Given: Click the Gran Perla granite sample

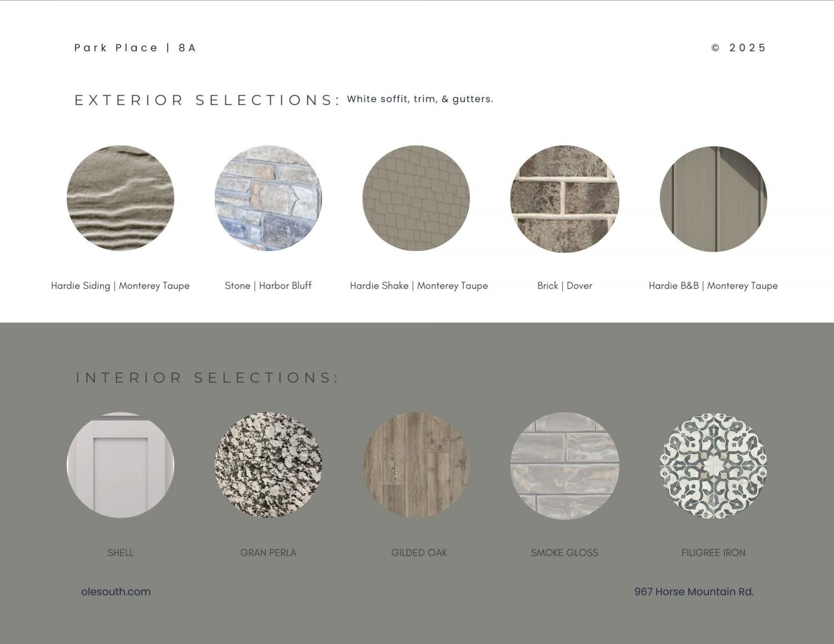Looking at the screenshot, I should pyautogui.click(x=268, y=465).
